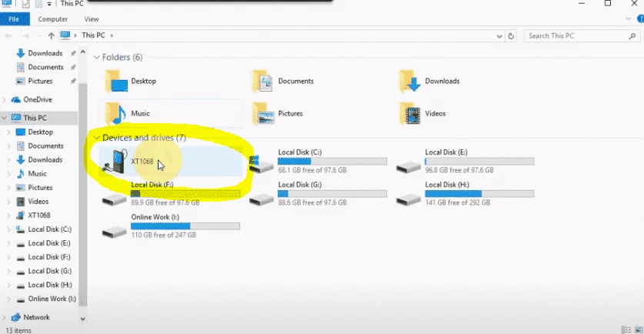This screenshot has height=334, width=644.
Task: Click the Online Work (I:) usage bar
Action: (185, 226)
